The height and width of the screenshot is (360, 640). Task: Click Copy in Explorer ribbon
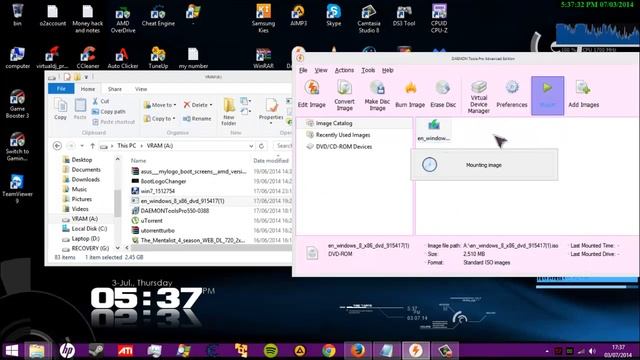60,109
